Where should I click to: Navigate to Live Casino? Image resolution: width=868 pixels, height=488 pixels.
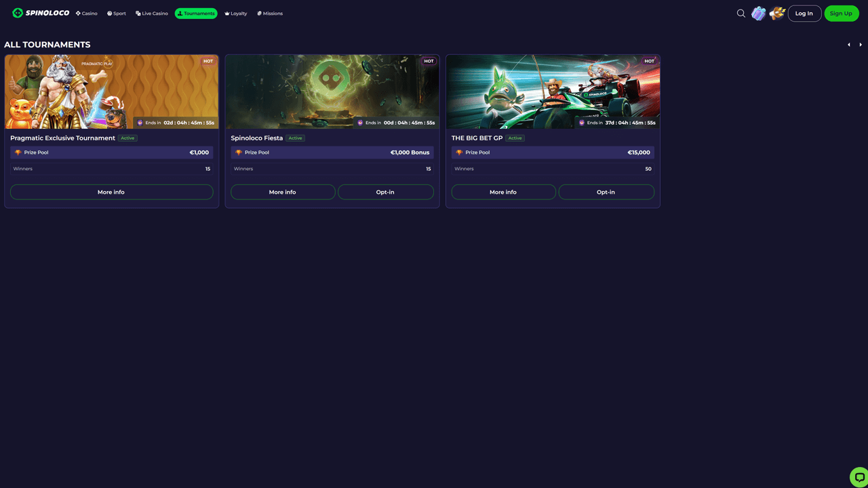click(x=152, y=14)
